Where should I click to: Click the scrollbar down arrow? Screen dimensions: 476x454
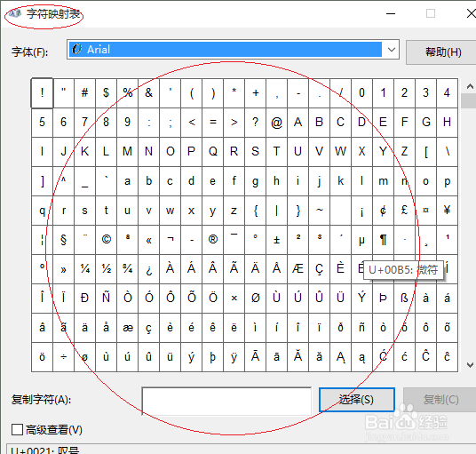tap(470, 365)
